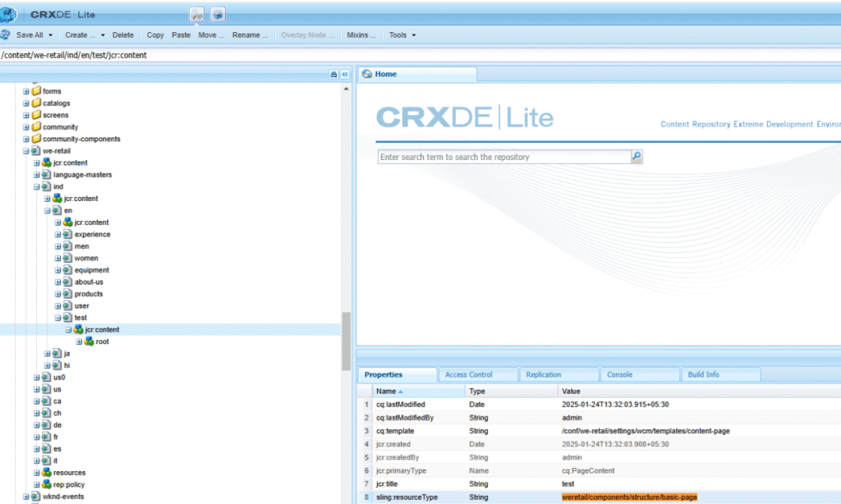Click the repository search text field
Image resolution: width=841 pixels, height=504 pixels.
pyautogui.click(x=504, y=157)
